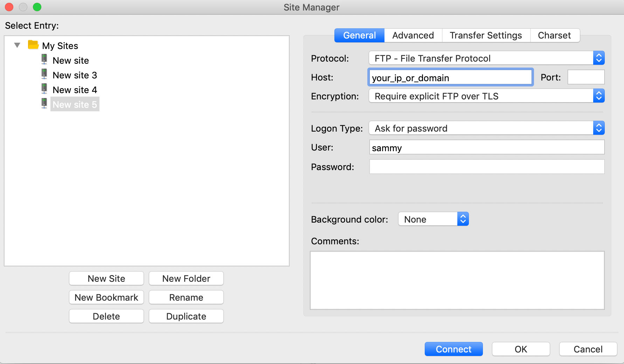Click the green zoom window button
The image size is (624, 364).
(37, 7)
